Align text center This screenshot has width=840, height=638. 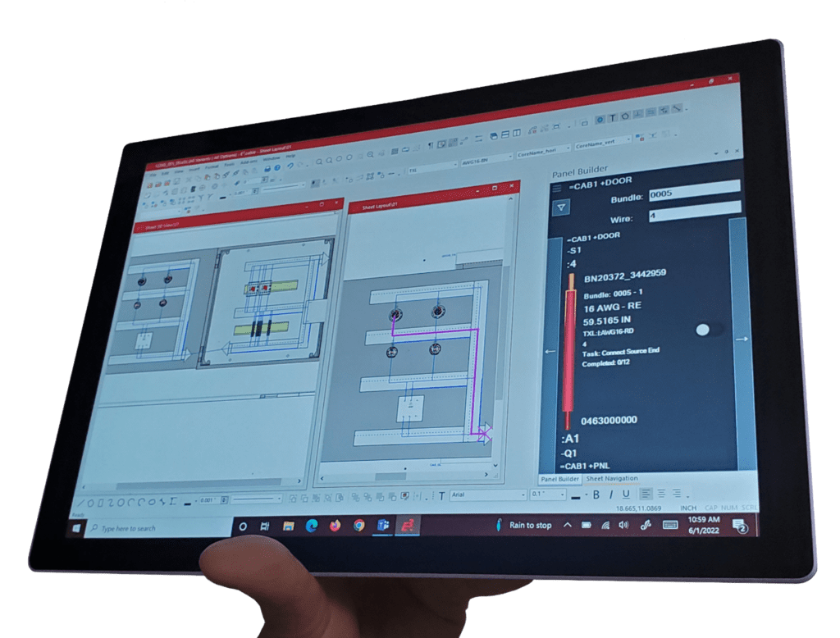tap(662, 494)
